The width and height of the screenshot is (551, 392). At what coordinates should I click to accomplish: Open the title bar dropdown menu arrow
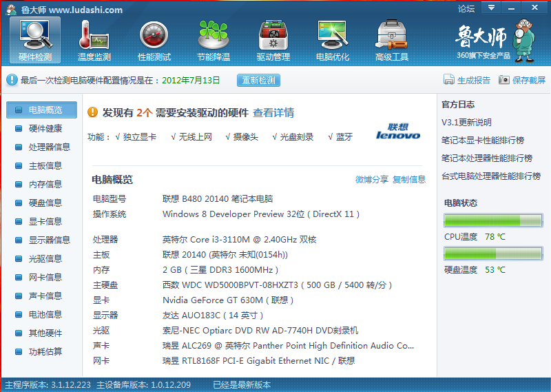coord(491,8)
